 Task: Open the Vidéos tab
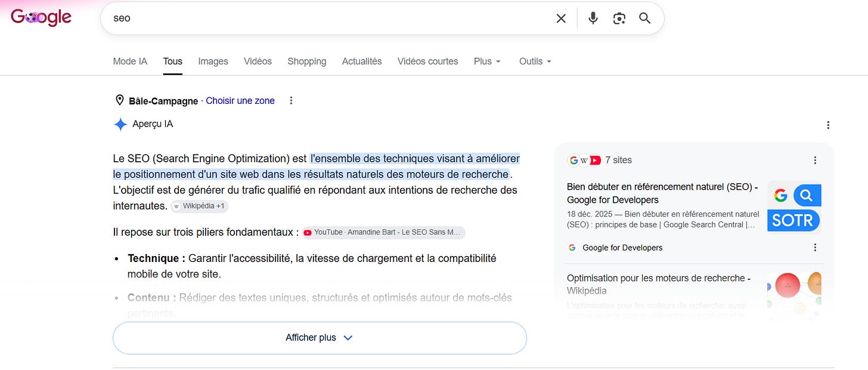click(258, 61)
